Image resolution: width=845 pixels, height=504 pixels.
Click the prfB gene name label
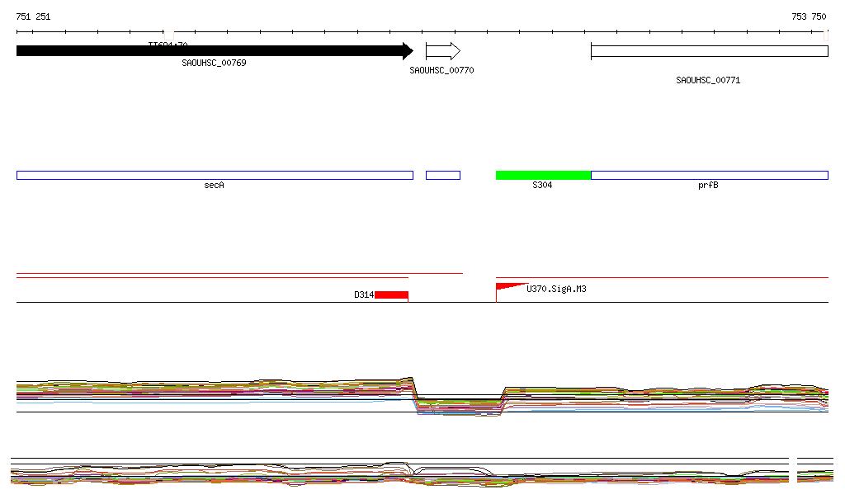(708, 186)
